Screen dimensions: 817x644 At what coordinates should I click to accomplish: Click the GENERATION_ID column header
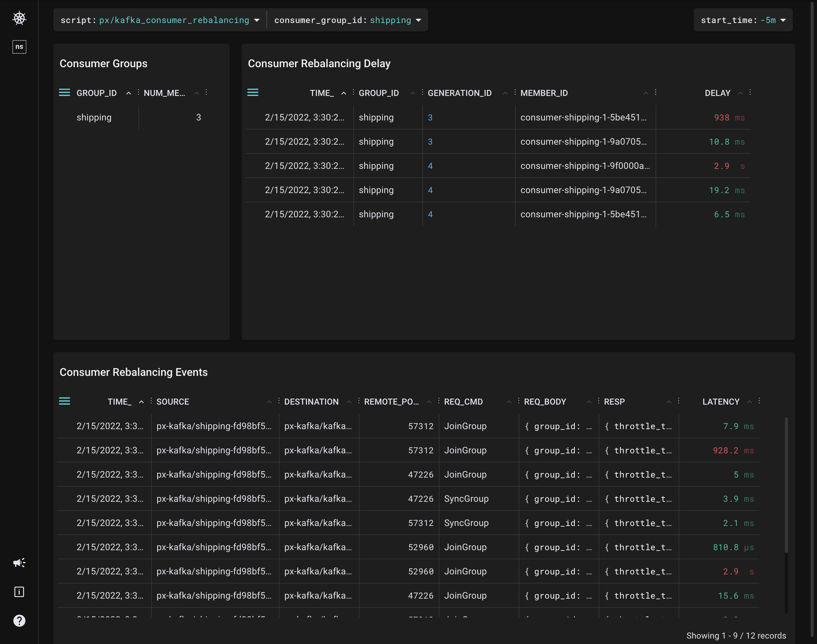pyautogui.click(x=459, y=93)
